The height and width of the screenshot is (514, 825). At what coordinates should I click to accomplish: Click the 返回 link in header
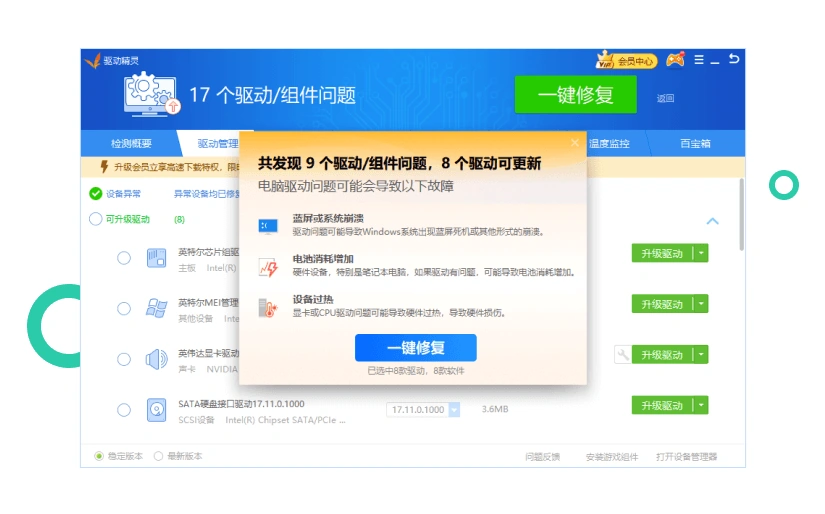[665, 98]
